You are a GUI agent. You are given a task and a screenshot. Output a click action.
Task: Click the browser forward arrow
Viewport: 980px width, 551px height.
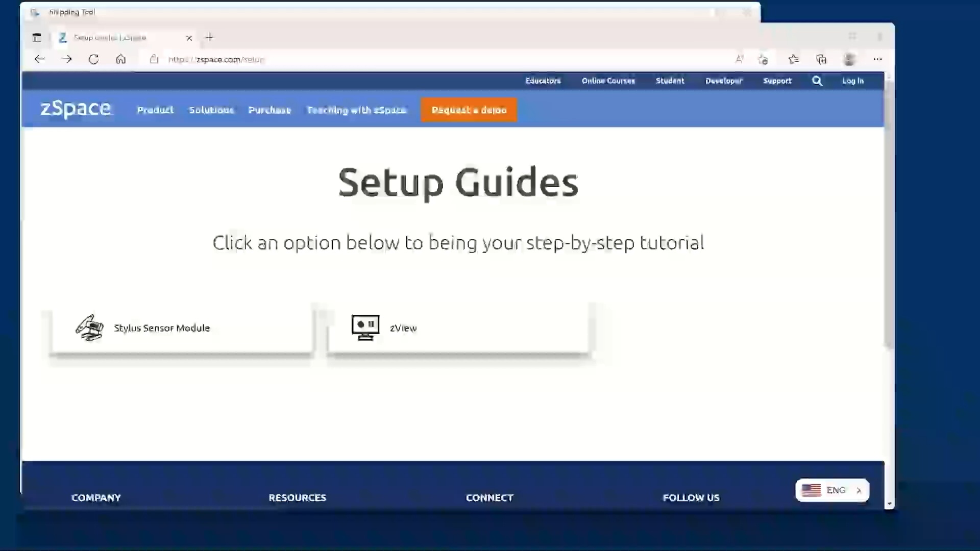[x=66, y=59]
